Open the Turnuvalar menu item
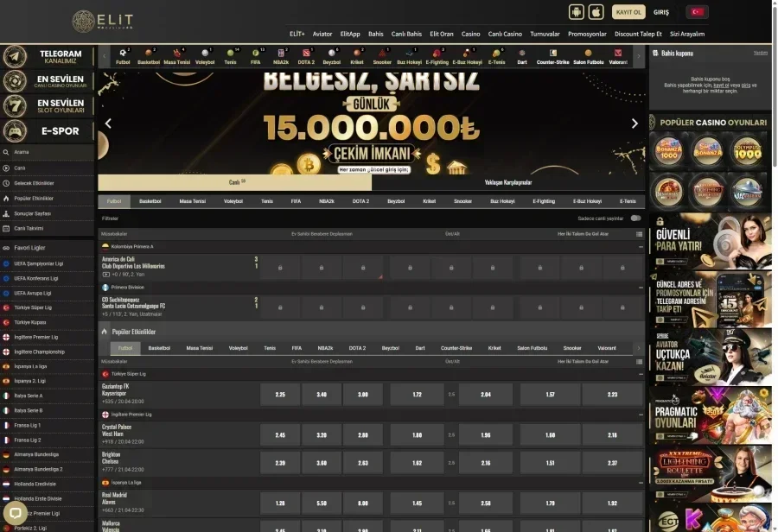The height and width of the screenshot is (532, 778). (545, 35)
